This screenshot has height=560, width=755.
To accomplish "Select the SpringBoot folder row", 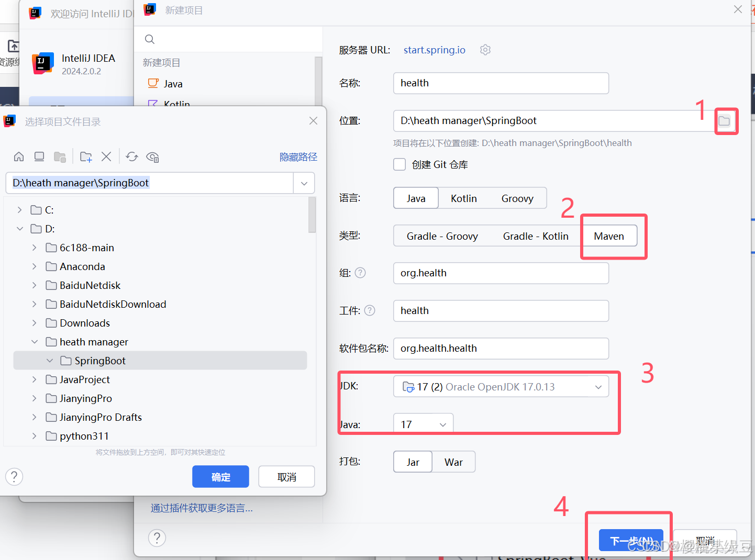I will click(160, 361).
